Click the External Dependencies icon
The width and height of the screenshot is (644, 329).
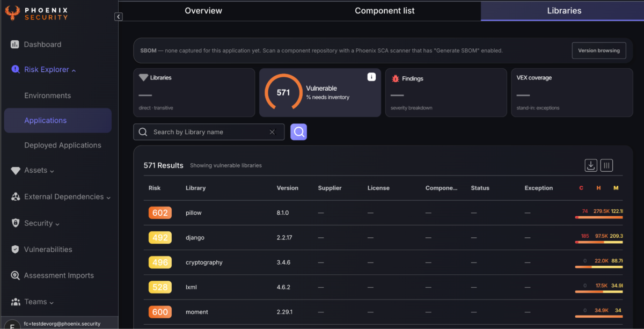[15, 197]
